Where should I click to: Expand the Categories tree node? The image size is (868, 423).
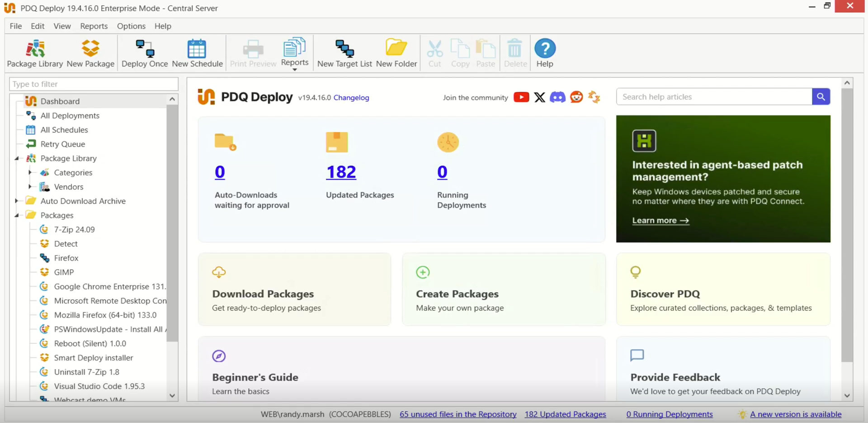pos(30,172)
